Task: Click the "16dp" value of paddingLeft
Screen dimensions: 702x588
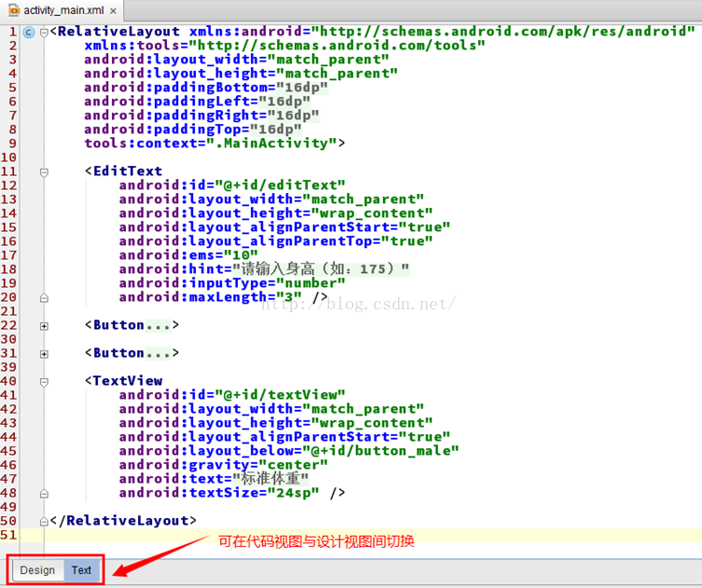Action: pyautogui.click(x=284, y=102)
